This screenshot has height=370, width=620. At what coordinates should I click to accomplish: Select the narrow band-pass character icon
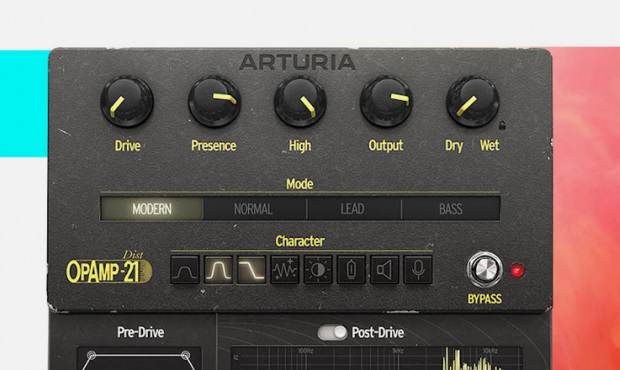pyautogui.click(x=218, y=270)
